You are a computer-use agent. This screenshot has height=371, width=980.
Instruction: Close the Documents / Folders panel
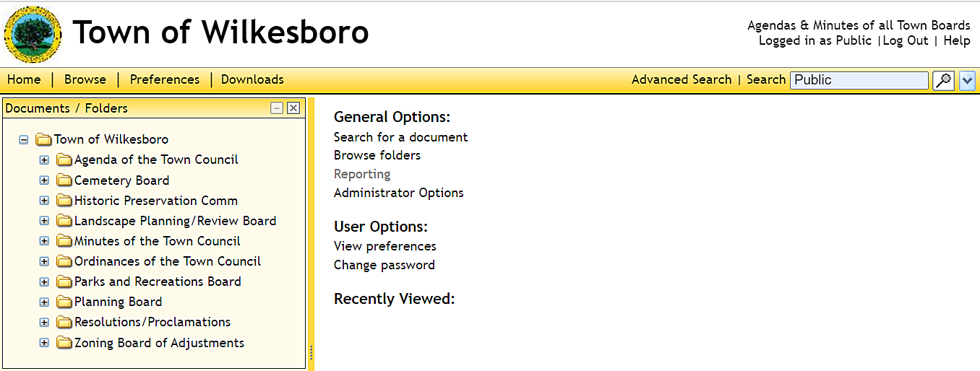click(293, 108)
